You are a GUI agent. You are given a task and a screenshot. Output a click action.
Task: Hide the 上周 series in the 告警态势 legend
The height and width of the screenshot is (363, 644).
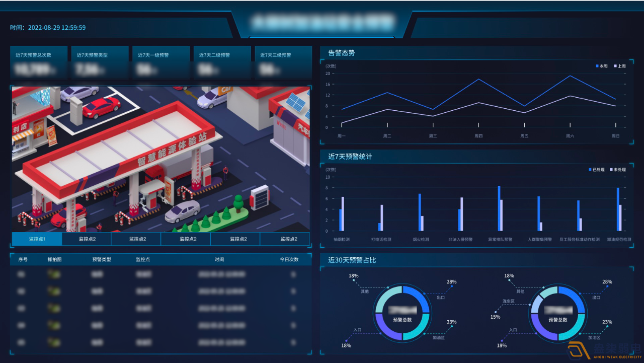click(619, 66)
